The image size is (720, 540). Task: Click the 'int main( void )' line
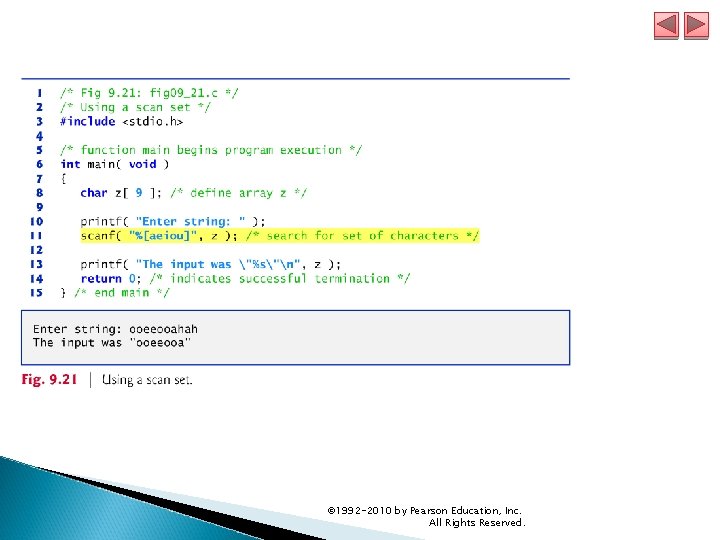114,164
